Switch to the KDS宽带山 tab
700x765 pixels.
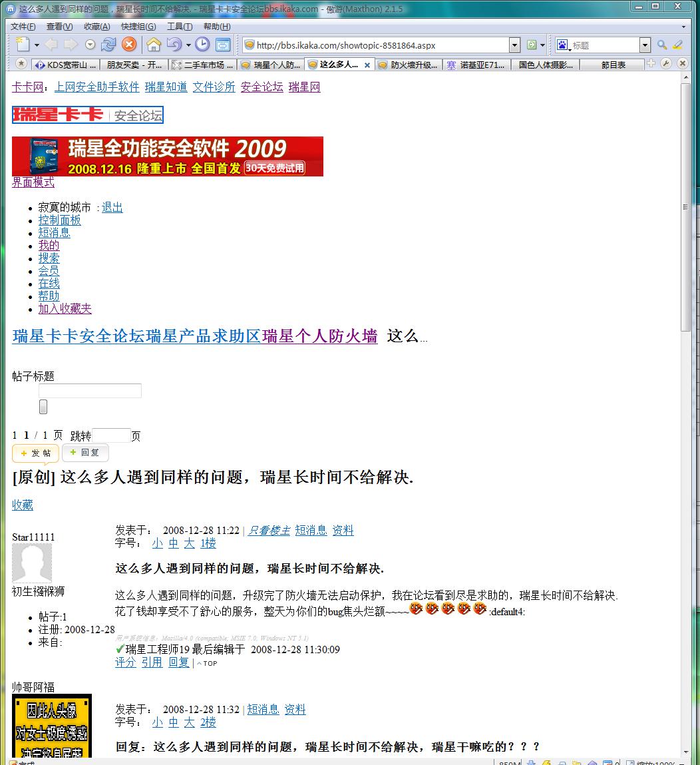[x=66, y=65]
